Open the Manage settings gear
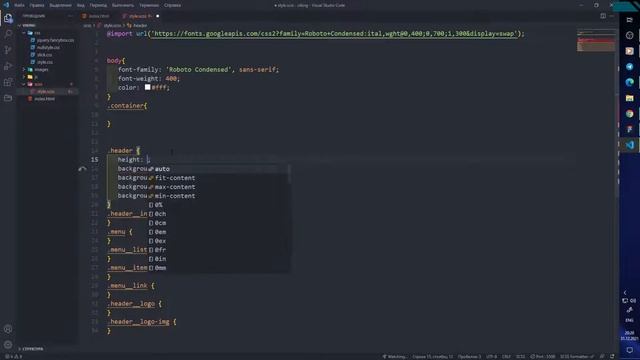Image resolution: width=640 pixels, height=360 pixels. click(8, 344)
